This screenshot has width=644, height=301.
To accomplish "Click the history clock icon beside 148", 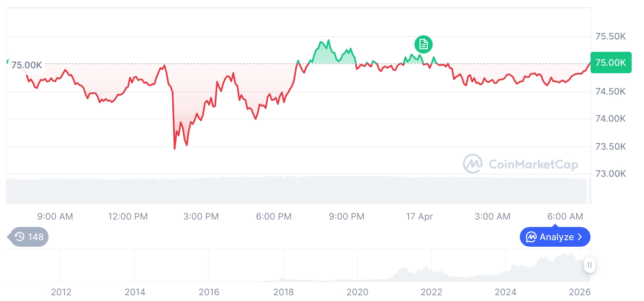I will coord(19,237).
